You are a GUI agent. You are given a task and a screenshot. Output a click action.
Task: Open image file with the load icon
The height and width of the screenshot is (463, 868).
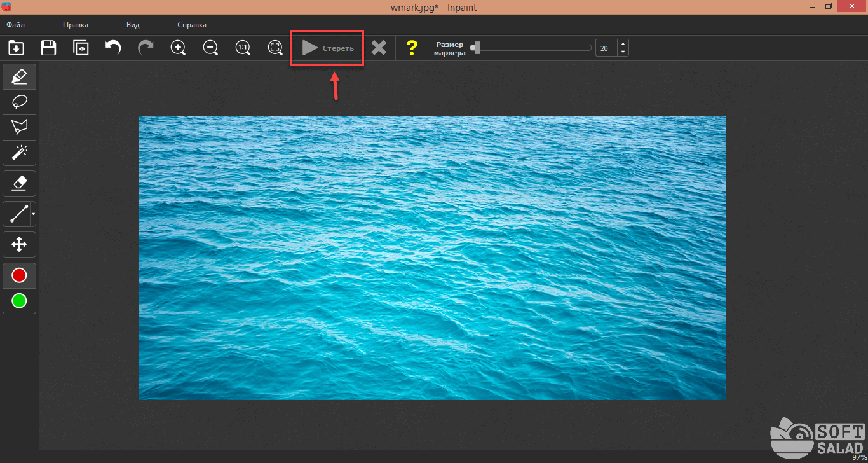[16, 48]
